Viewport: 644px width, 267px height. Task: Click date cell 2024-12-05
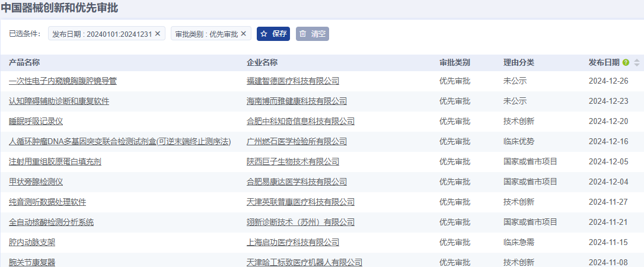click(x=608, y=161)
